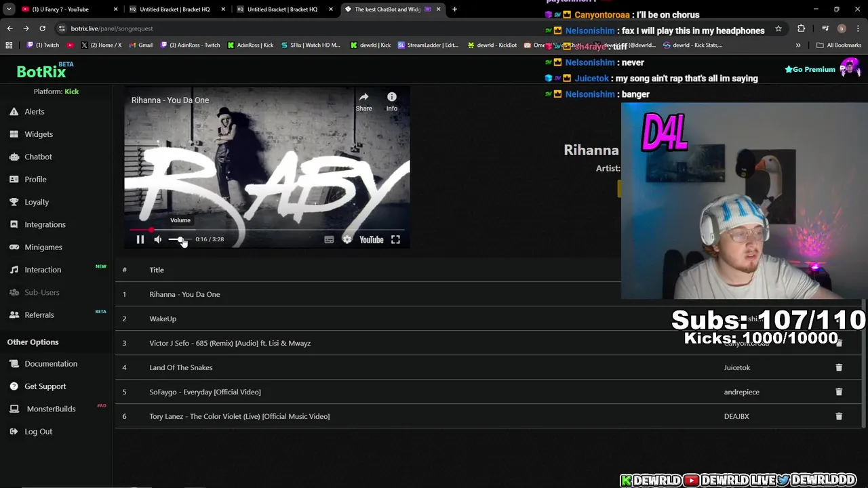The image size is (868, 488).
Task: Click the song queue scrollbar
Action: click(864, 363)
